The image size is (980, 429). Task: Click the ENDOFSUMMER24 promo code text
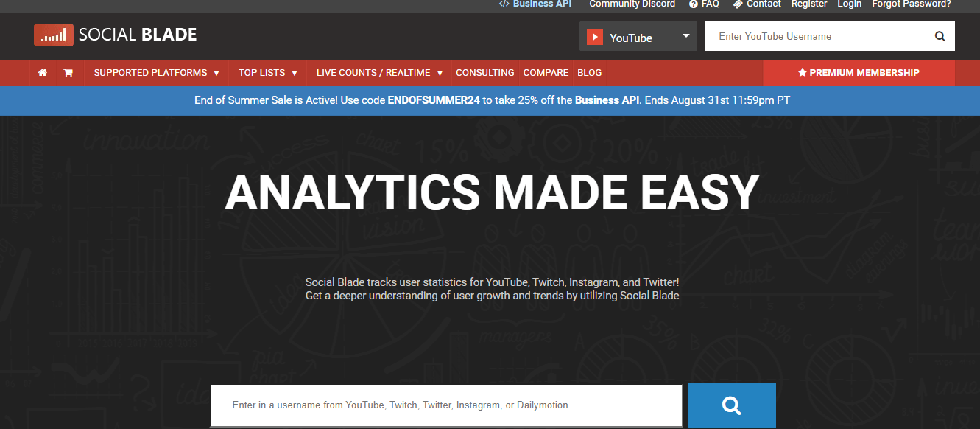[x=434, y=100]
